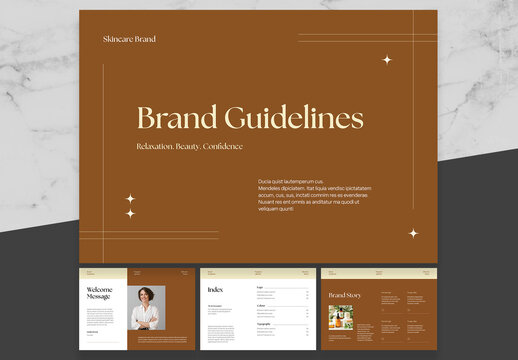Click the 'Skincare Brand' label on the cover
Image resolution: width=518 pixels, height=360 pixels.
pos(129,39)
